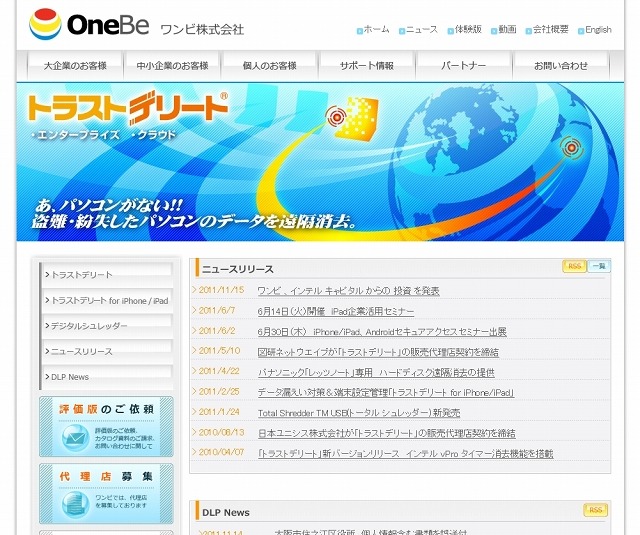
Task: Open the Total Shredder TM USB article
Action: (x=359, y=413)
